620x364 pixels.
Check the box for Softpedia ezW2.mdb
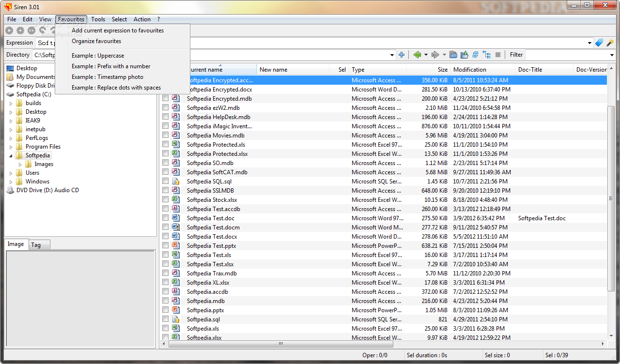pos(166,107)
